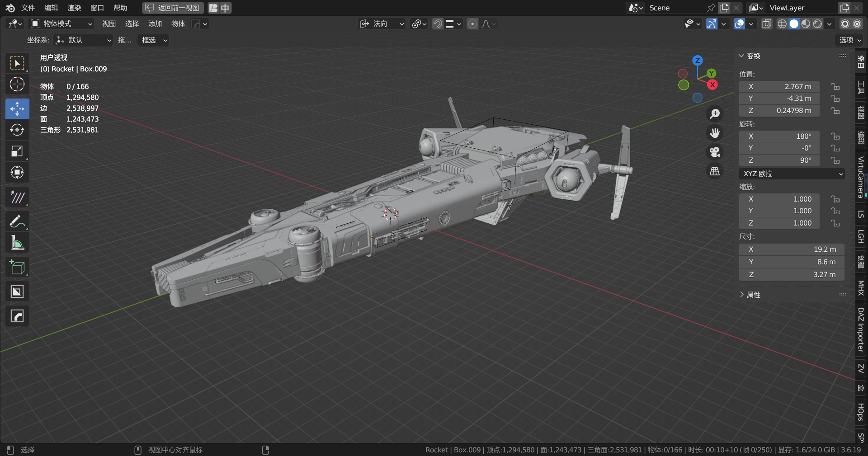Create a new scene with Scene copy icon
The height and width of the screenshot is (456, 868).
point(724,8)
